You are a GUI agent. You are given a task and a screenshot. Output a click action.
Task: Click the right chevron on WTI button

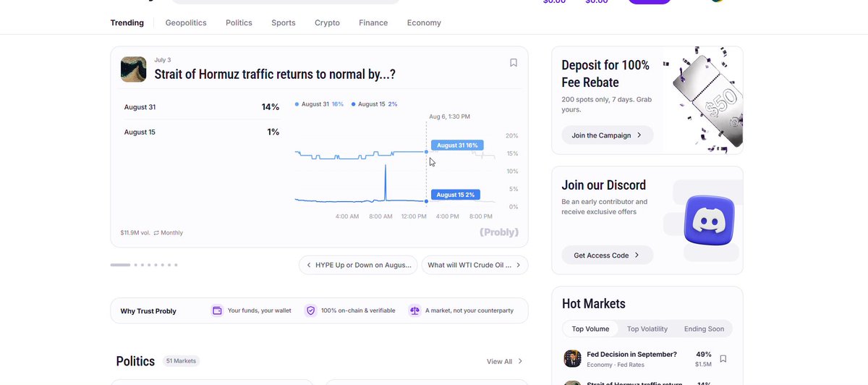pos(518,265)
